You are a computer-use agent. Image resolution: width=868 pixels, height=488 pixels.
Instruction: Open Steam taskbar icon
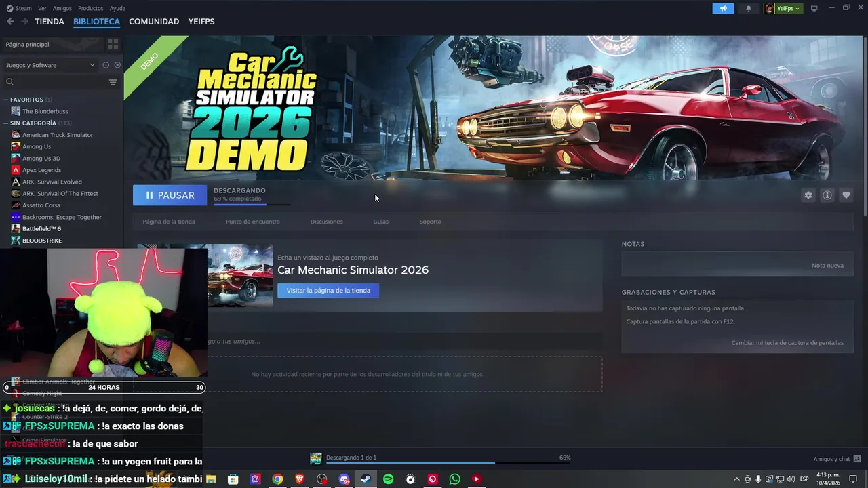click(x=366, y=479)
